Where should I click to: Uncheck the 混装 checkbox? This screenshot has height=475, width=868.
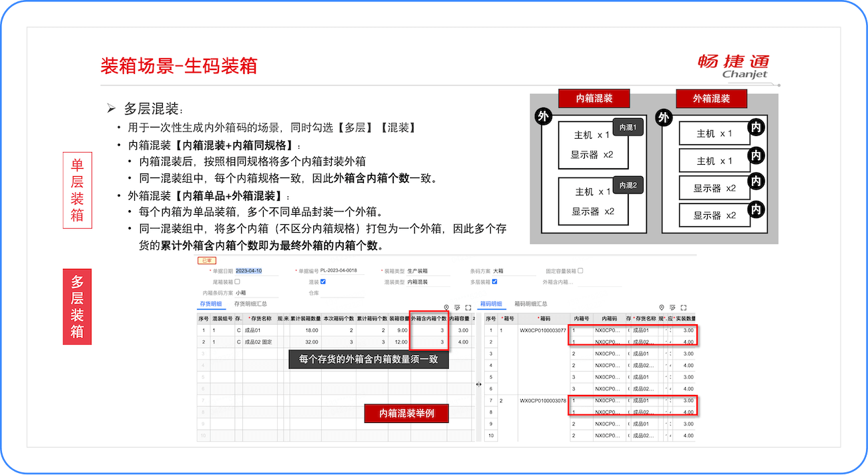323,282
